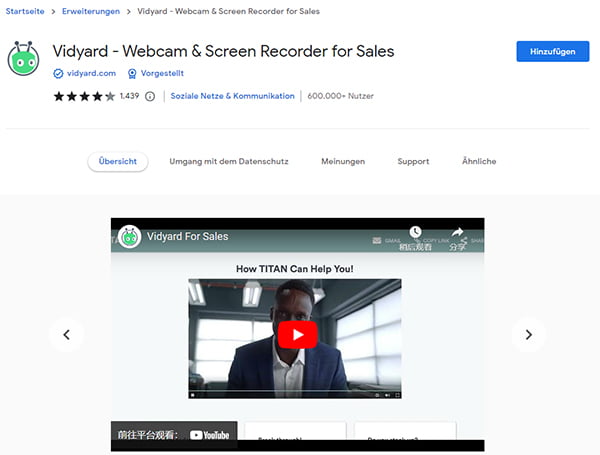
Task: Click the Hinzufügen button
Action: (x=553, y=51)
